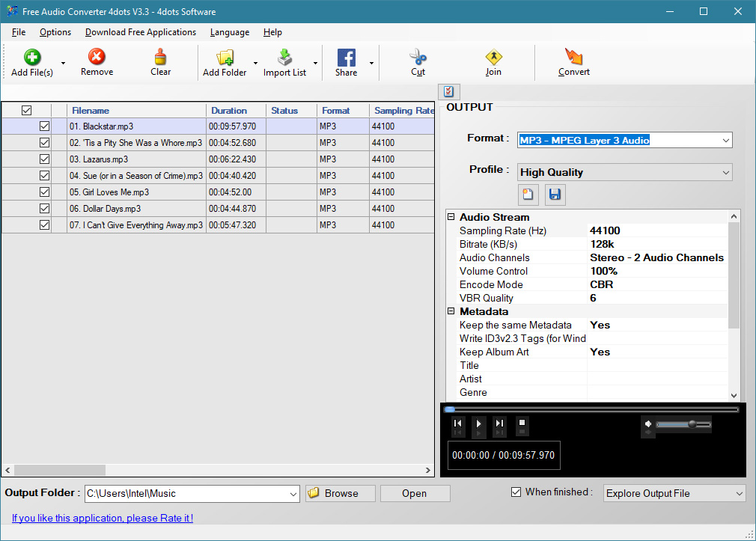Open the Format dropdown list

[x=725, y=140]
